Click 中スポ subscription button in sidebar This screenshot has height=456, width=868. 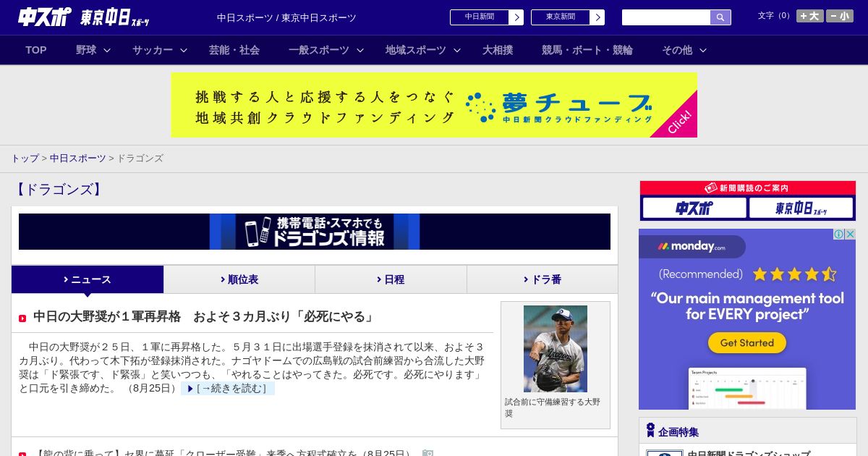click(x=694, y=208)
